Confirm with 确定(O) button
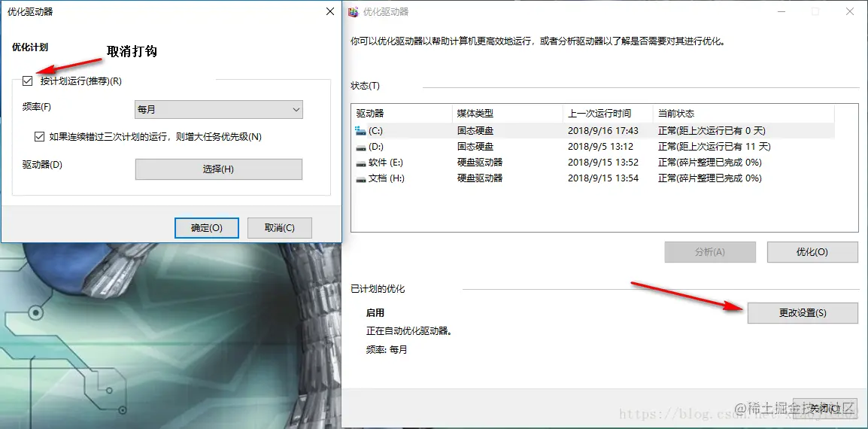868x429 pixels. pyautogui.click(x=207, y=228)
